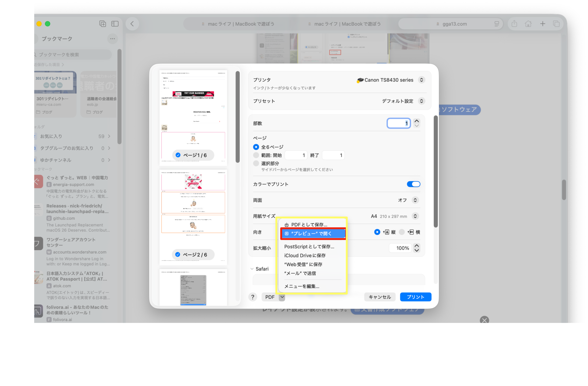Switch to the gga13.com tab
The height and width of the screenshot is (386, 588).
point(451,24)
